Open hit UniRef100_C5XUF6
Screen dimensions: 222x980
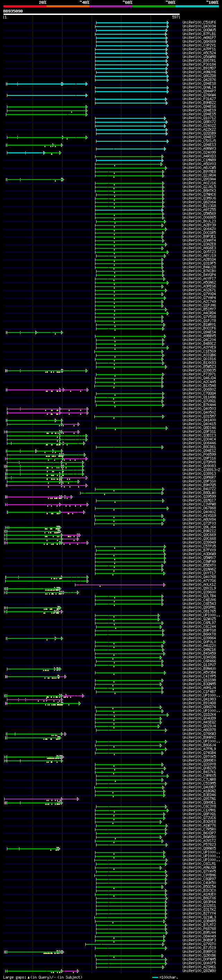[199, 23]
